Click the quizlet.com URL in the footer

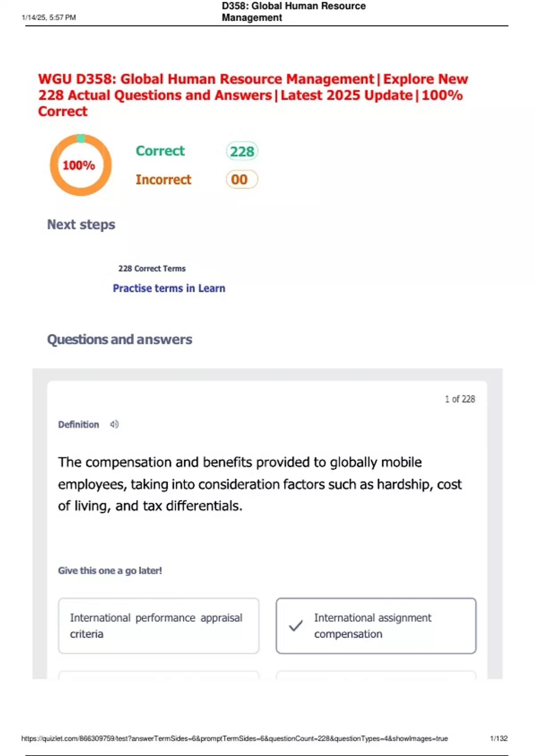click(235, 738)
